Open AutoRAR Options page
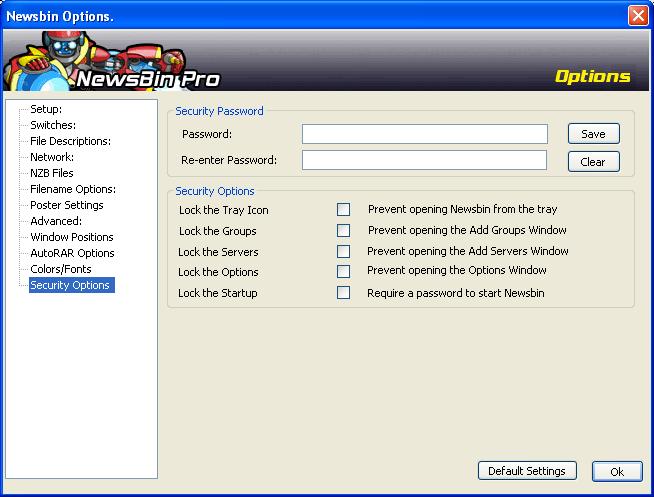Viewport: 654px width, 497px height. click(72, 253)
